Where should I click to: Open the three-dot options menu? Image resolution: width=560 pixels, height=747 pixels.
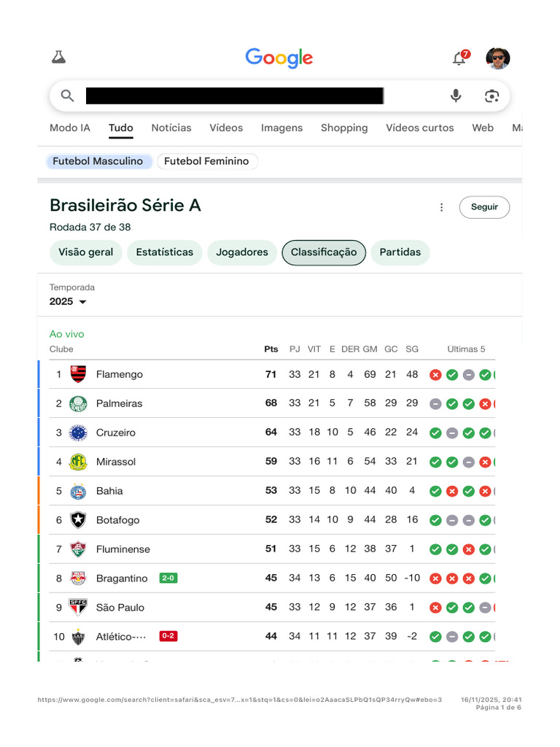point(441,207)
